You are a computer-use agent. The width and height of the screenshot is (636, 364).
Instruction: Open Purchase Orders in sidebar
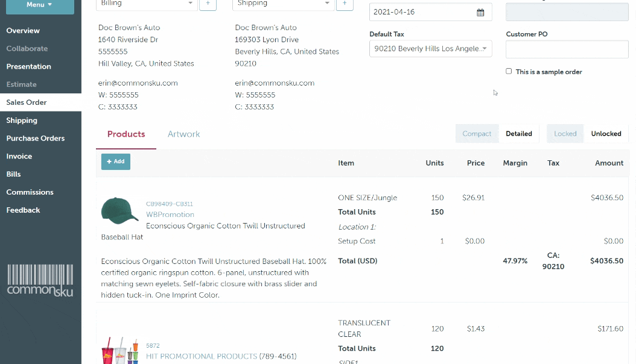36,138
